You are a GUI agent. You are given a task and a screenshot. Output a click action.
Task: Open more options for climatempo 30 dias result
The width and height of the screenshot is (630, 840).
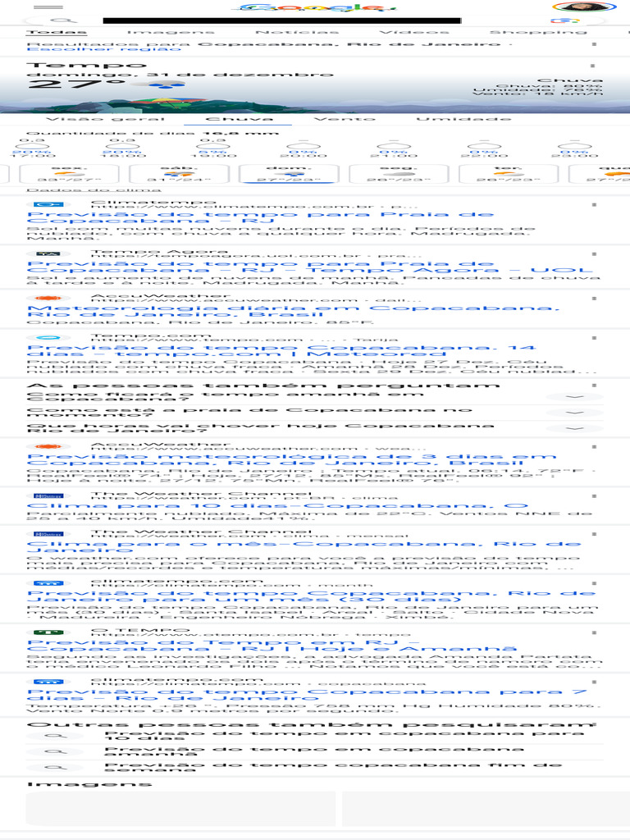click(594, 583)
